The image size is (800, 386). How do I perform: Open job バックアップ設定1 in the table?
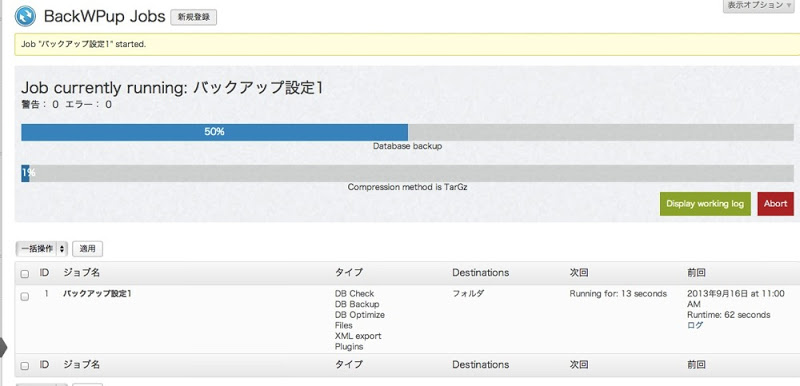point(97,294)
